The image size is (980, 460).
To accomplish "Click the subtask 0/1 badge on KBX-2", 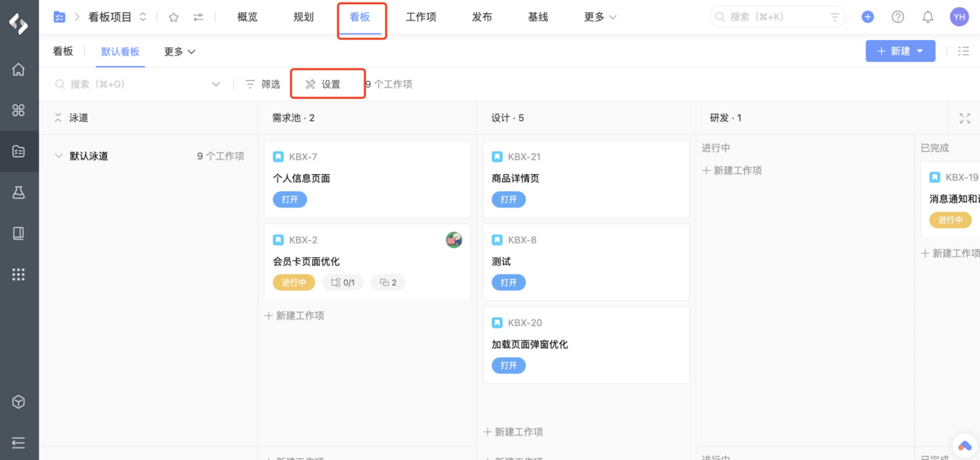I will point(343,283).
